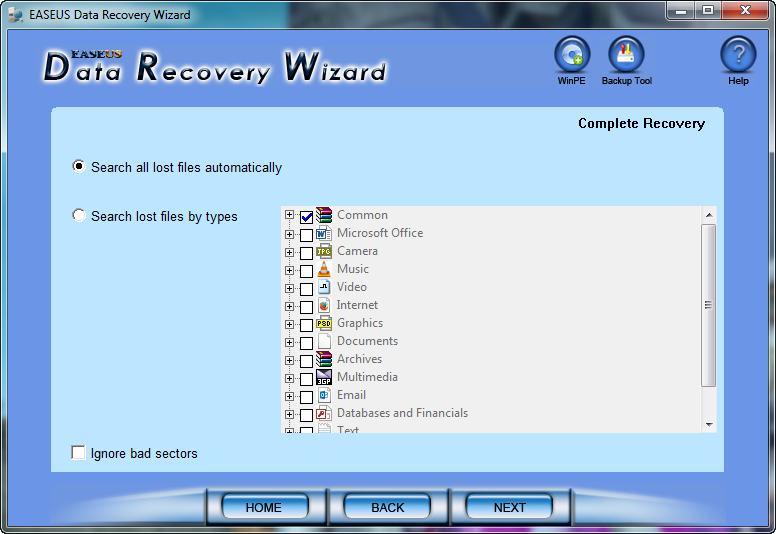The image size is (776, 534).
Task: Check the Archives file type checkbox
Action: (x=306, y=361)
